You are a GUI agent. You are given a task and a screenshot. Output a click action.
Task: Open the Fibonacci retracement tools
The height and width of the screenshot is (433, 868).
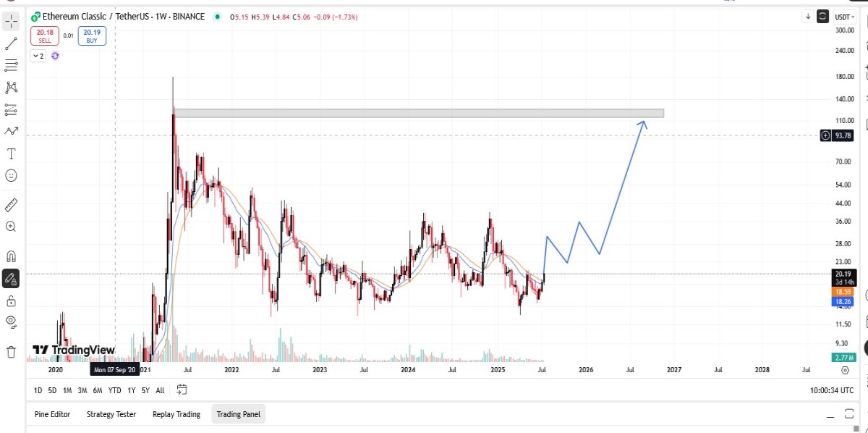pyautogui.click(x=11, y=65)
